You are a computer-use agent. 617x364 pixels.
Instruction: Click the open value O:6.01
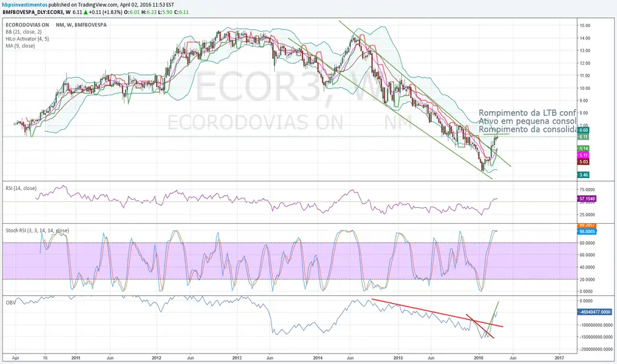[x=132, y=12]
